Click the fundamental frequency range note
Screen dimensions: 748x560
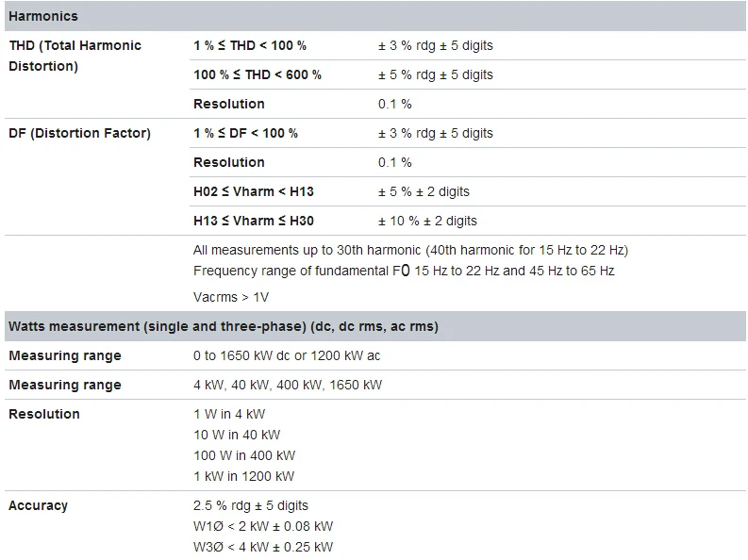(x=404, y=271)
